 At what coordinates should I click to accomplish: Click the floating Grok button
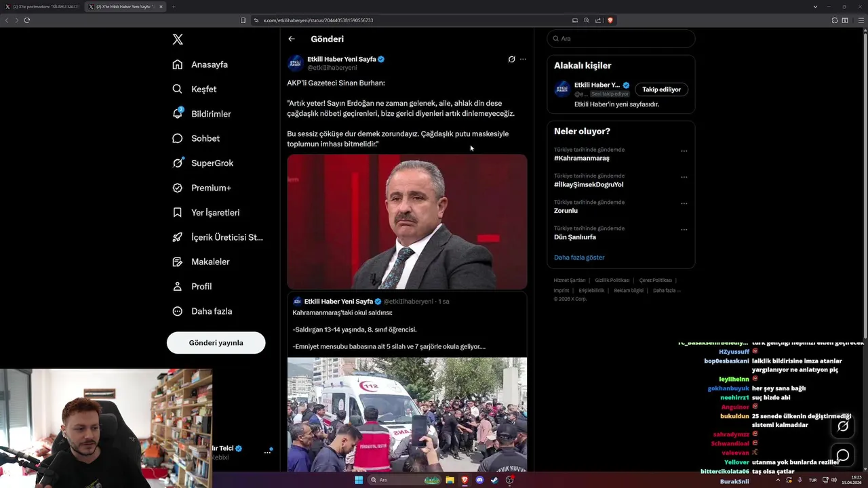[843, 426]
